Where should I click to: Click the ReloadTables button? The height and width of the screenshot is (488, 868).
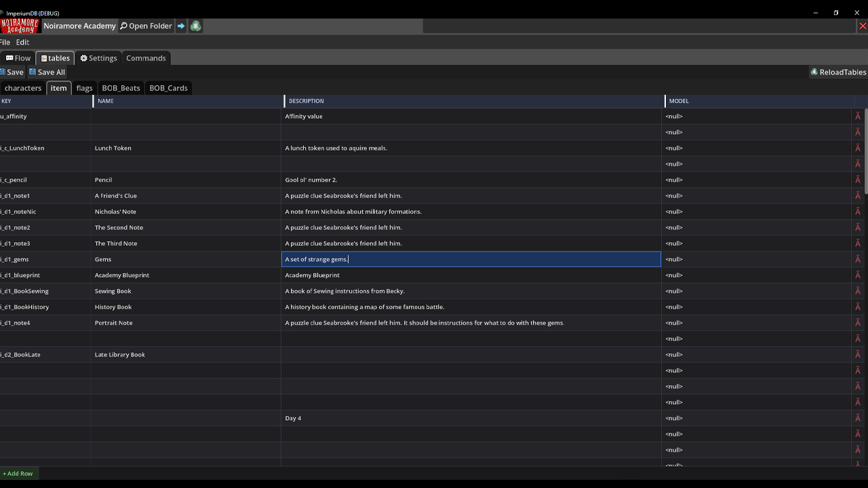[838, 72]
